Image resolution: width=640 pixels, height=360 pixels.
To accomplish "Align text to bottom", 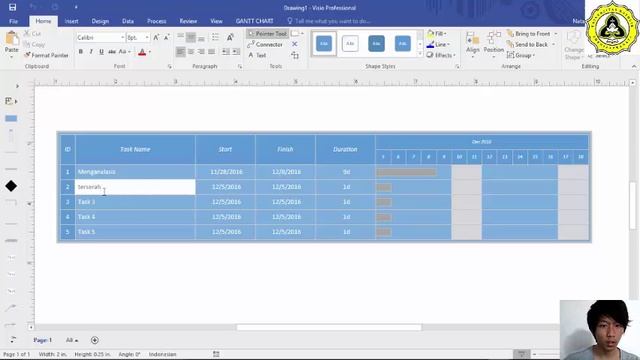I will pos(201,38).
